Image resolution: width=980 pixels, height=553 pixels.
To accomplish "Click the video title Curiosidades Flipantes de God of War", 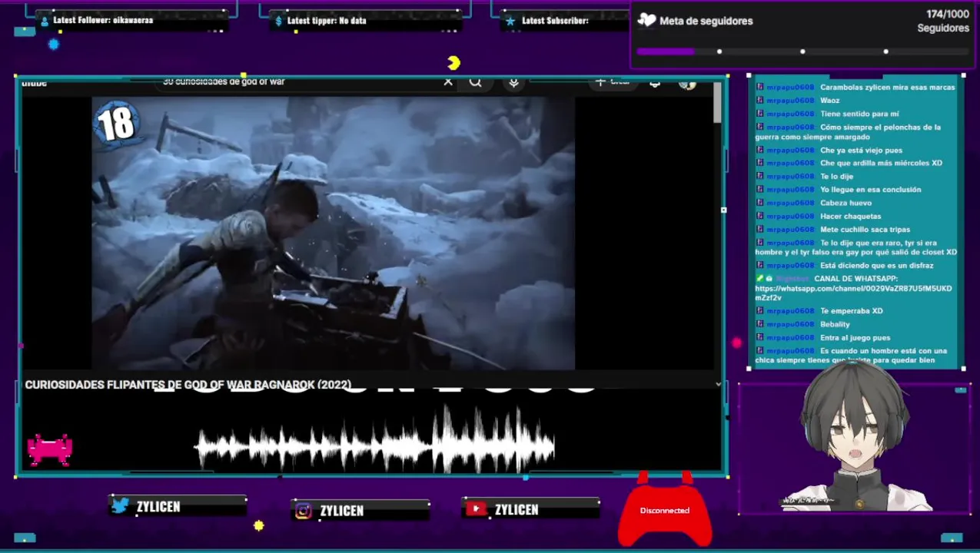I will click(x=188, y=385).
